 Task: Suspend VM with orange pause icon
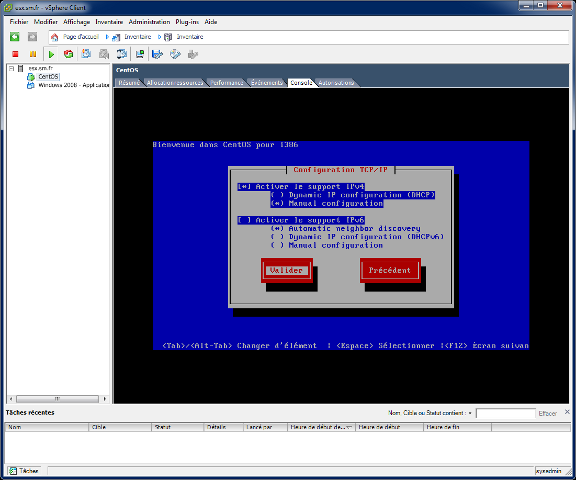coord(33,54)
